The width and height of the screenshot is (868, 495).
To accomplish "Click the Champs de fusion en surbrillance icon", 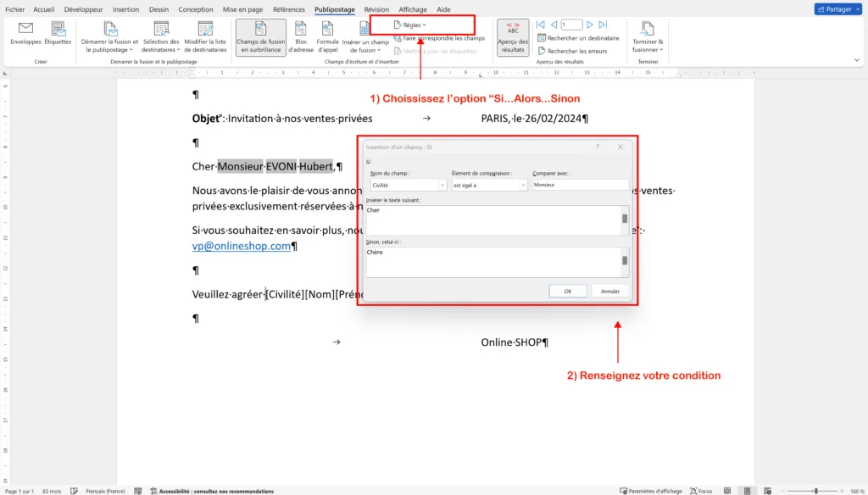I will coord(261,37).
